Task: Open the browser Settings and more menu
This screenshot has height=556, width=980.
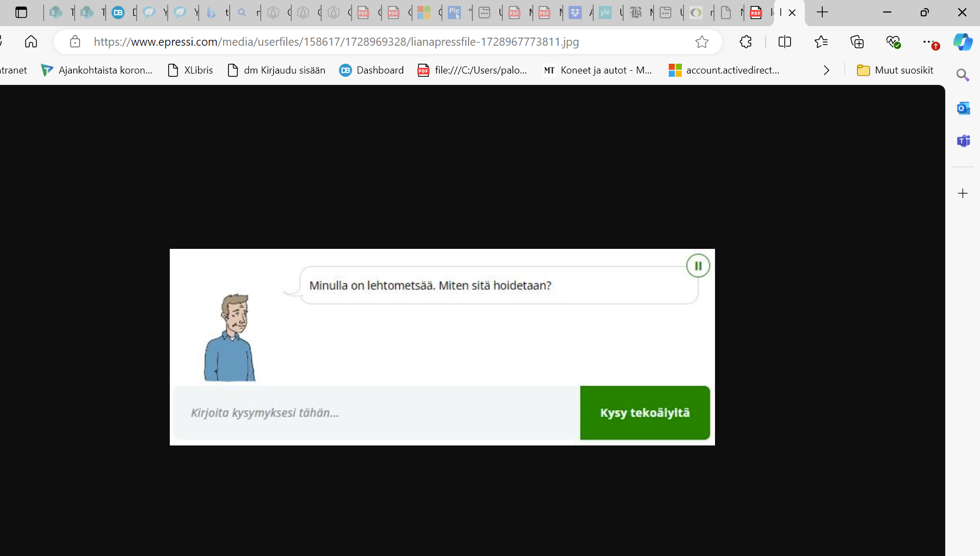Action: click(929, 42)
